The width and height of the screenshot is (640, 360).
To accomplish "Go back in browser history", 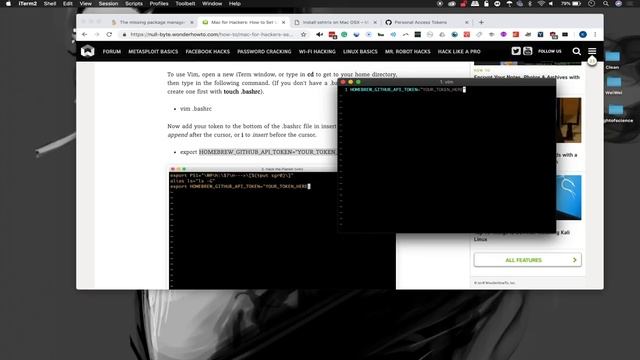I will coord(84,35).
